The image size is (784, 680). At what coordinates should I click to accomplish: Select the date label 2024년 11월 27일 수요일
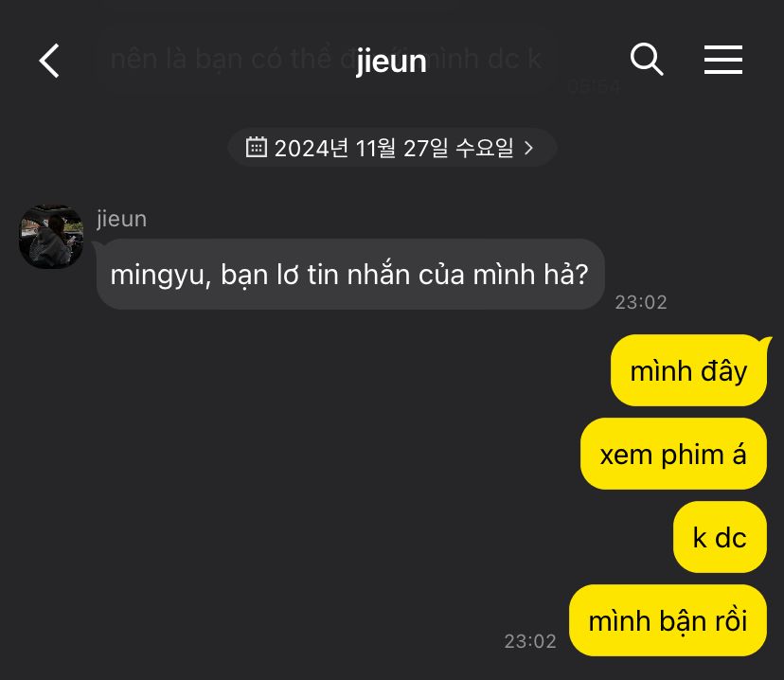pos(394,148)
